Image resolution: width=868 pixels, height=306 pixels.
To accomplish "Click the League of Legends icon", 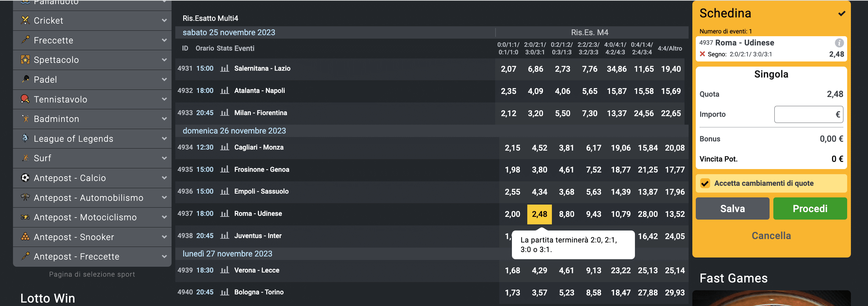I will [25, 138].
